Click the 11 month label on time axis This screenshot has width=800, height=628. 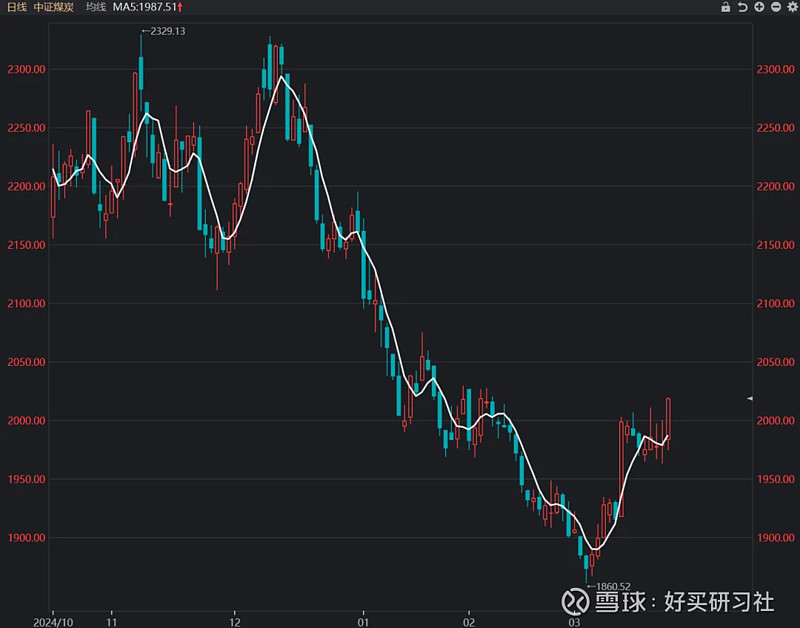tap(112, 622)
